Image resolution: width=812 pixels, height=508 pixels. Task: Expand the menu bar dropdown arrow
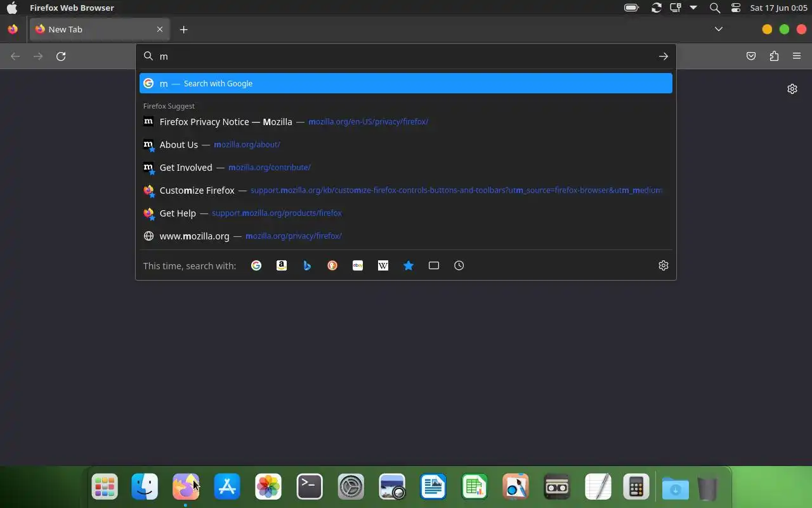(x=693, y=8)
